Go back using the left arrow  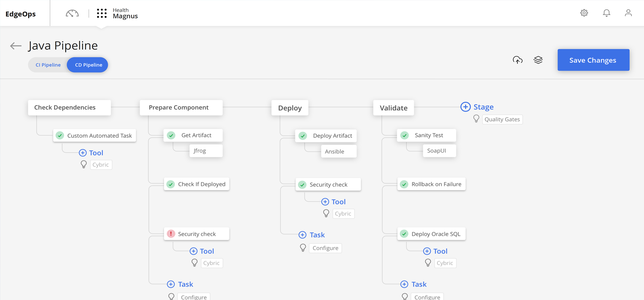[x=16, y=46]
